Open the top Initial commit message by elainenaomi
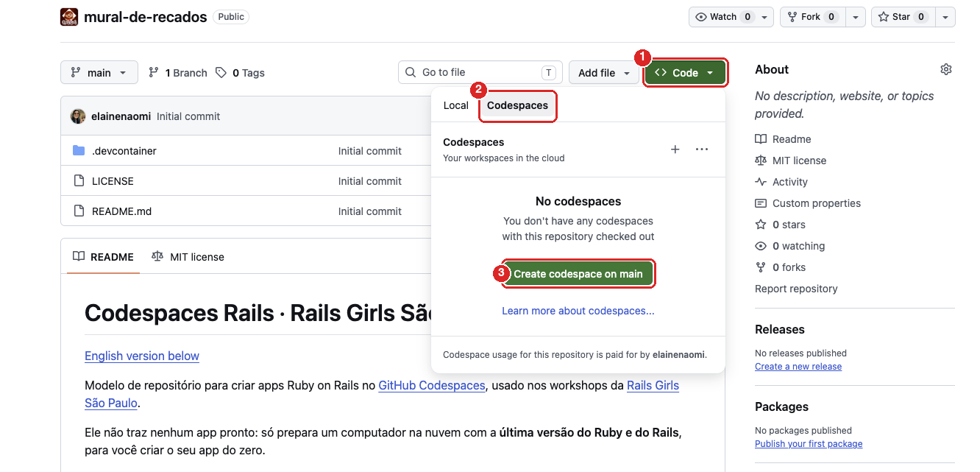The image size is (980, 472). click(188, 116)
